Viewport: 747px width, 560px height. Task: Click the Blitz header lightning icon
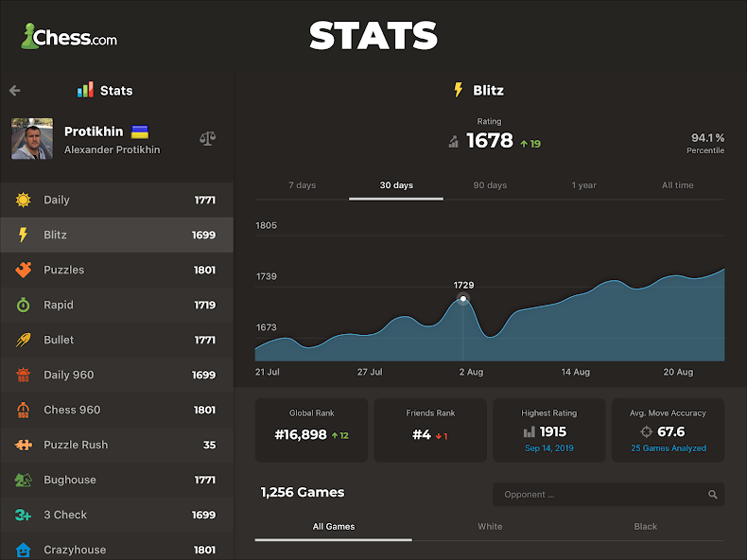tap(459, 90)
